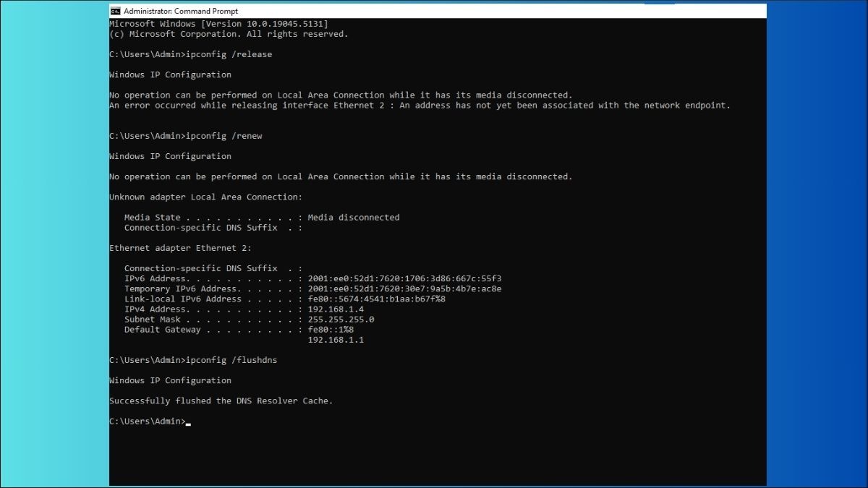Open the Command Prompt system menu icon
This screenshot has height=488, width=868.
115,11
